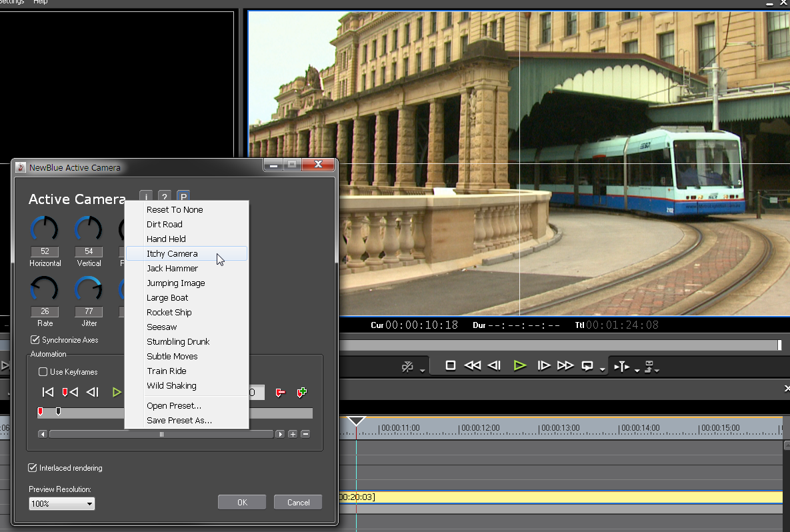This screenshot has width=790, height=532.
Task: Pick the Train Ride preset
Action: pos(187,370)
